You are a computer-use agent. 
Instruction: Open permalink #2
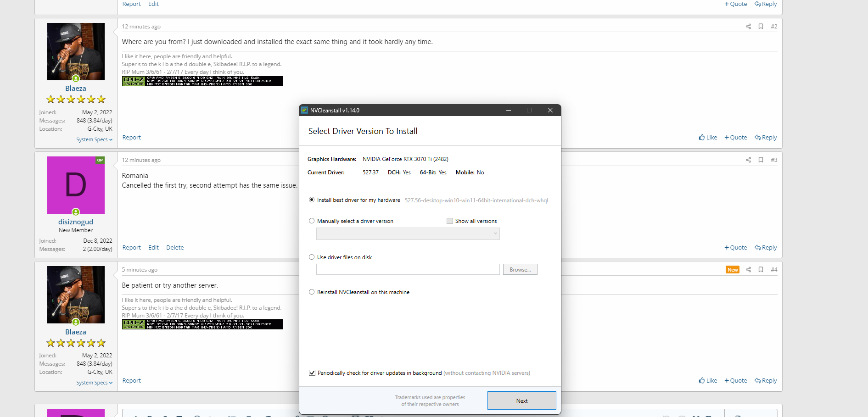tap(774, 27)
